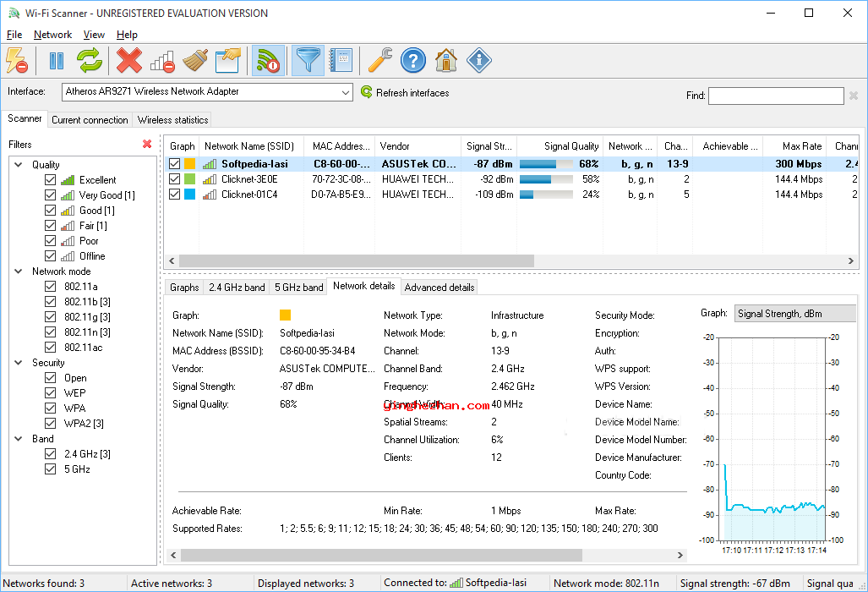
Task: Click the clear Find field X icon
Action: click(x=854, y=96)
